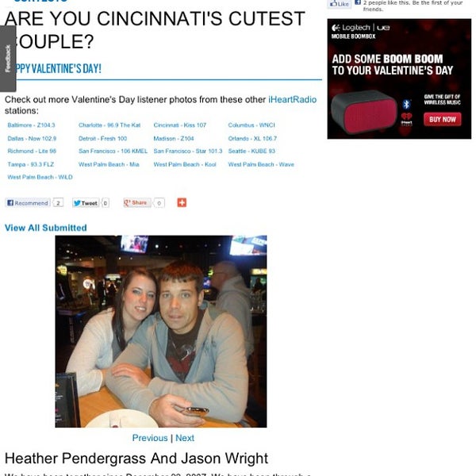Go to the Previous photo
This screenshot has height=476, width=476.
(x=150, y=438)
